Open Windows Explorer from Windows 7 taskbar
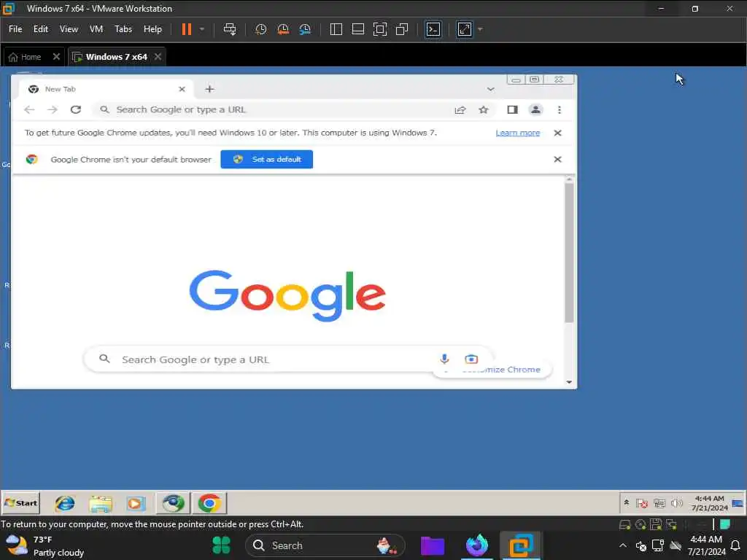This screenshot has width=747, height=560. click(x=101, y=503)
